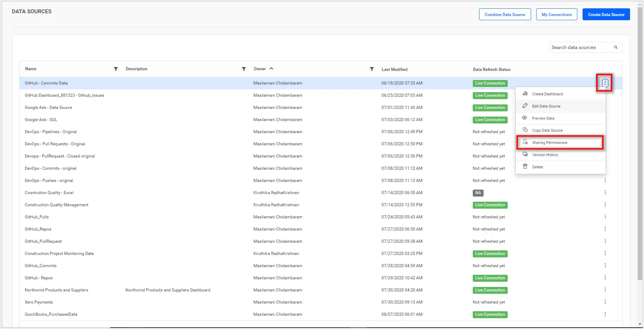Open Sharing Permissions from the menu
Image resolution: width=644 pixels, height=329 pixels.
[560, 142]
